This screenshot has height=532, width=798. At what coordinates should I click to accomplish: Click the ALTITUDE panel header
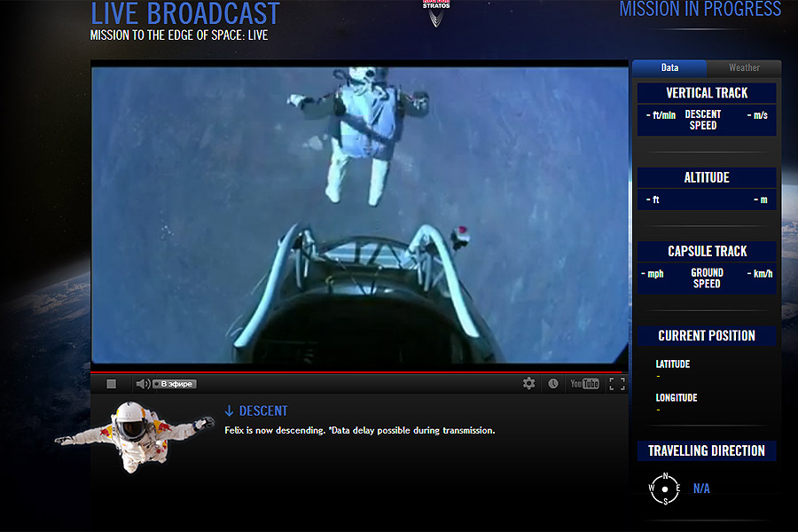pyautogui.click(x=707, y=177)
